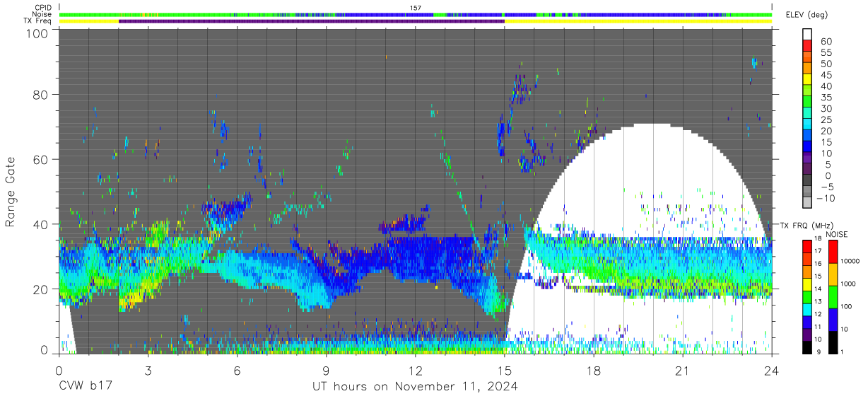Click the 20 tick label on Range Gate axis
The width and height of the screenshot is (868, 401).
[x=41, y=289]
